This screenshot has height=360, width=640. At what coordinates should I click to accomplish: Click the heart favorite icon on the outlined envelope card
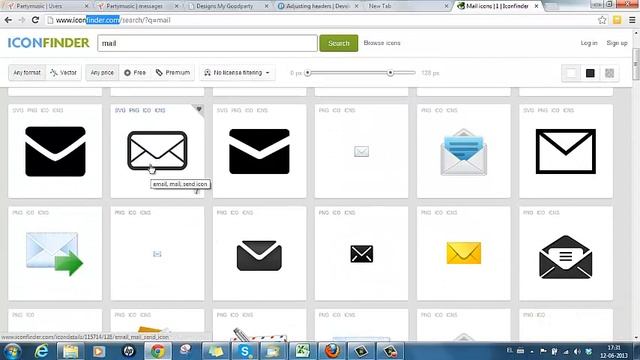(199, 109)
